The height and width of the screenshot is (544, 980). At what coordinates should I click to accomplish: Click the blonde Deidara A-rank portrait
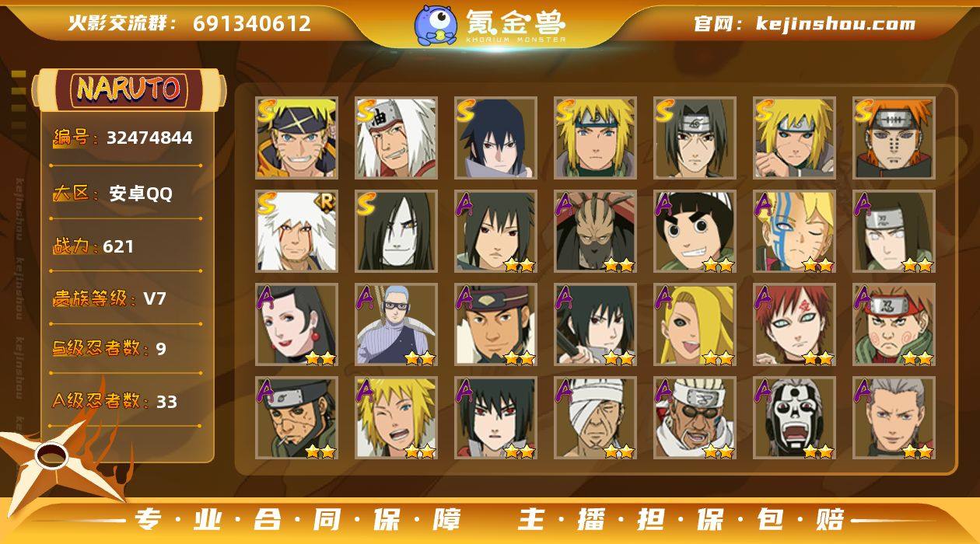point(695,324)
